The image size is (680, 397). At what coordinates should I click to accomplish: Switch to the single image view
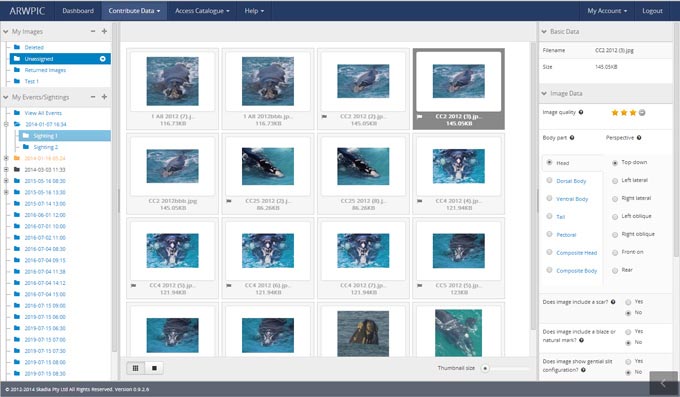pos(154,368)
